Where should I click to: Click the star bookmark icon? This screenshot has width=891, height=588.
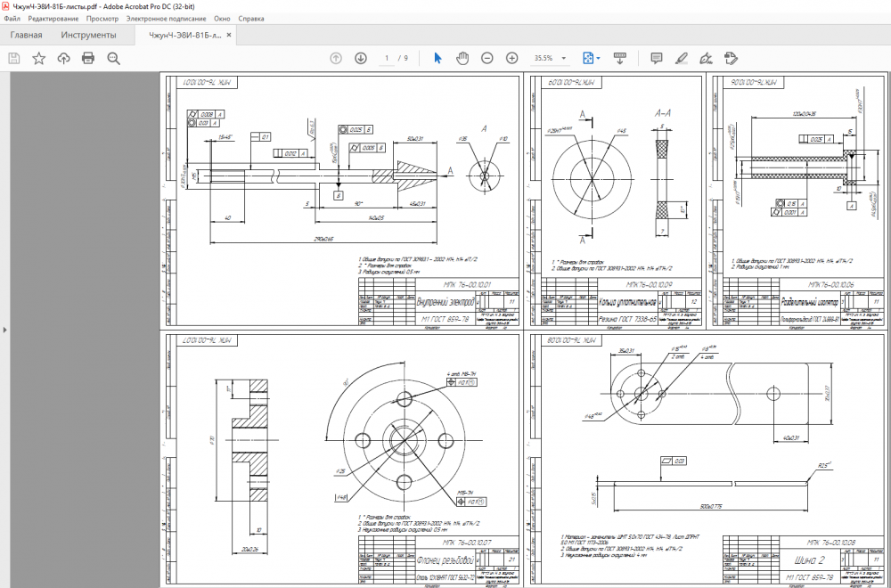[x=38, y=58]
